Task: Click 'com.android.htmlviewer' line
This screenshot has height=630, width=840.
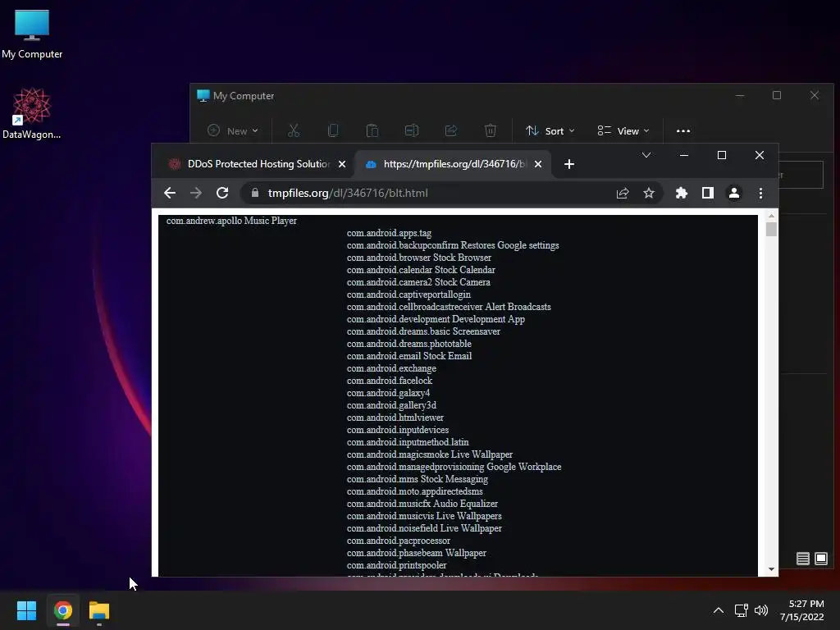Action: [395, 418]
